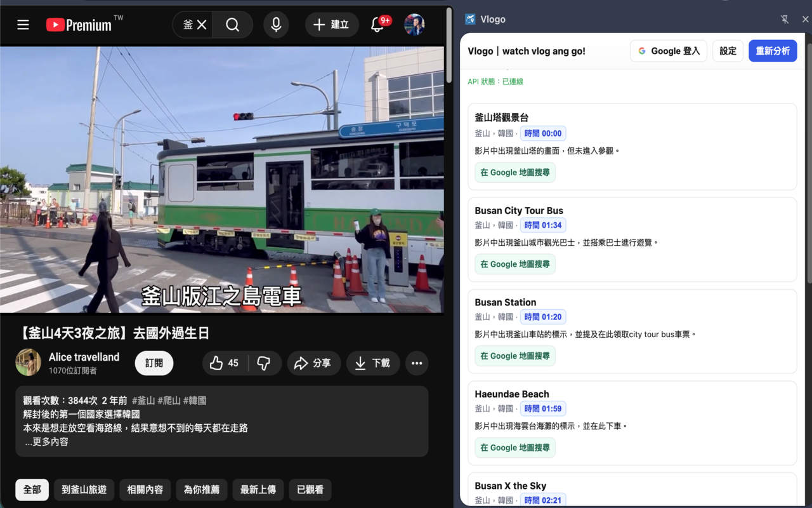Image resolution: width=812 pixels, height=508 pixels.
Task: Open the YouTube hamburger guide menu
Action: click(x=23, y=25)
